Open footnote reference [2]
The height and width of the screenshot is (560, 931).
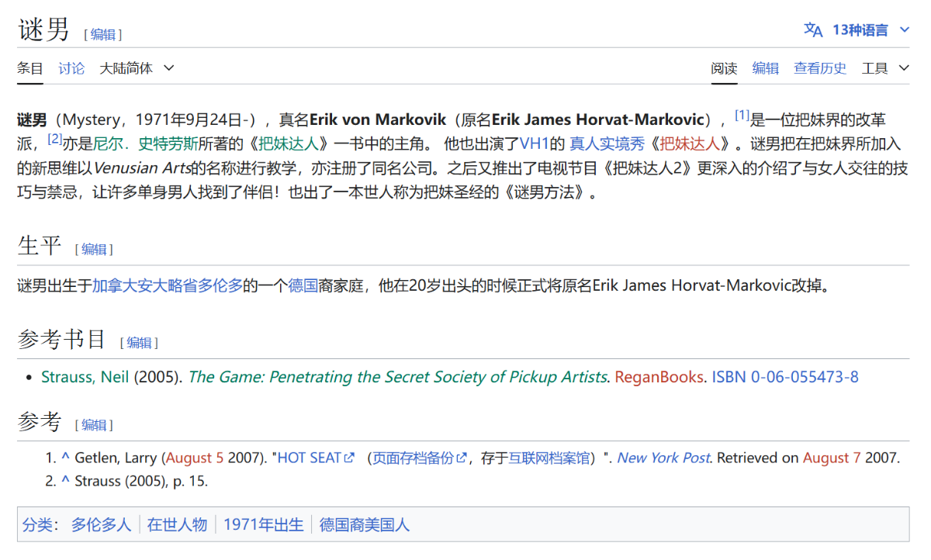pyautogui.click(x=55, y=139)
